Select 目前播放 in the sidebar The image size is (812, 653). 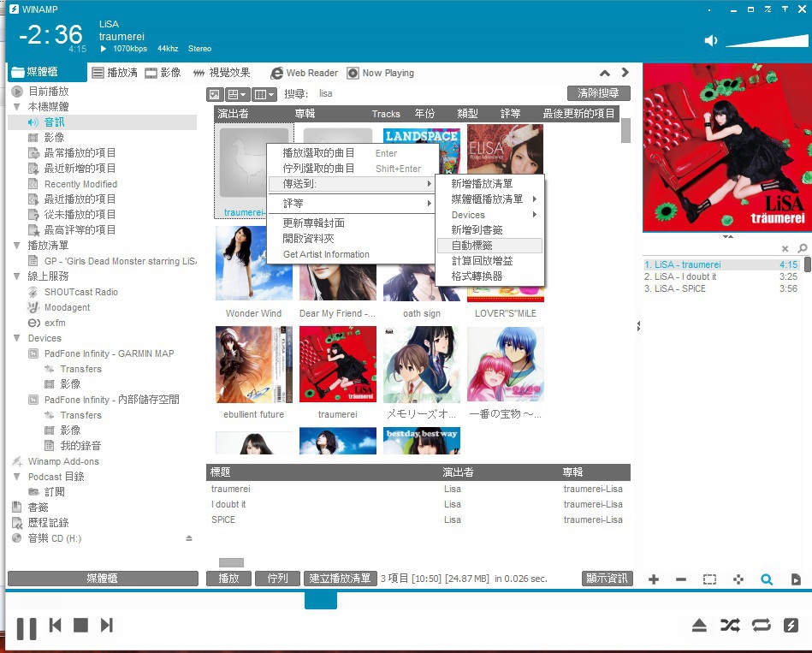click(49, 92)
